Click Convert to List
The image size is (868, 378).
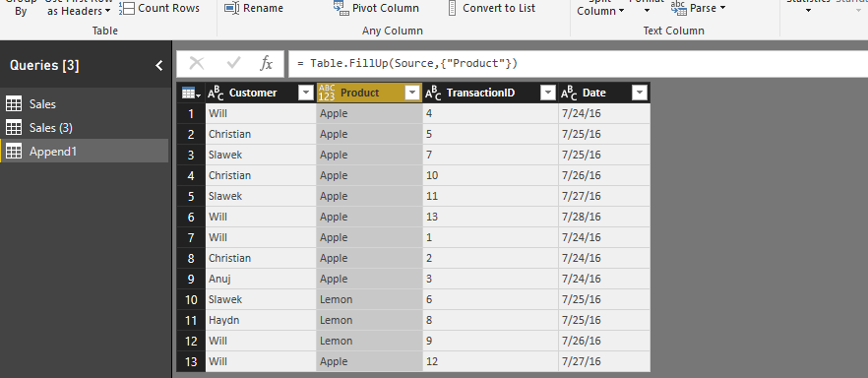pyautogui.click(x=492, y=8)
